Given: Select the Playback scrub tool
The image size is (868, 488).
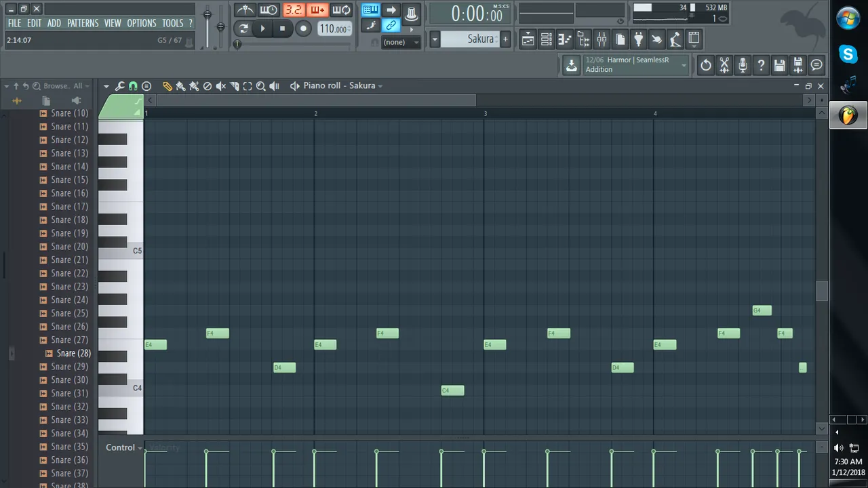Looking at the screenshot, I should pyautogui.click(x=274, y=86).
